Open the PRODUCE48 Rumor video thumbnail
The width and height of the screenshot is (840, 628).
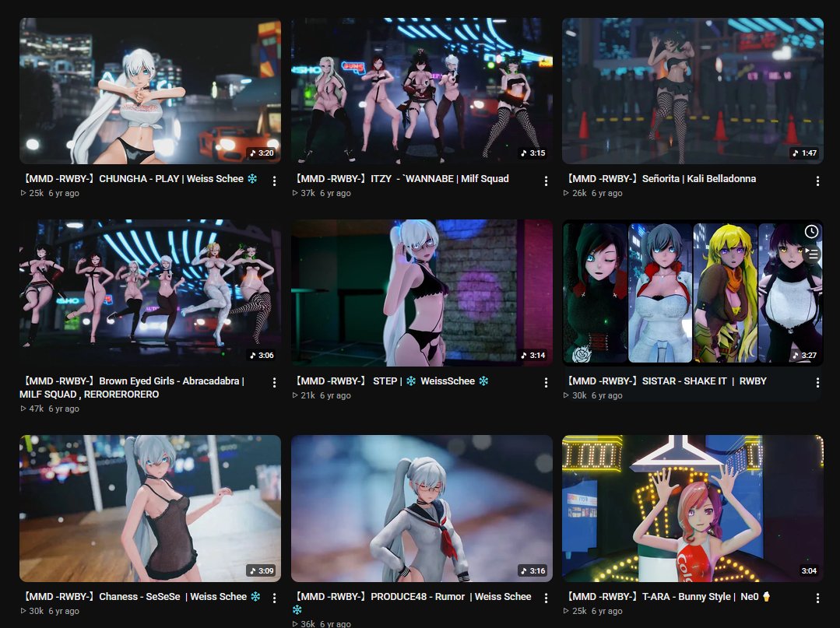422,509
